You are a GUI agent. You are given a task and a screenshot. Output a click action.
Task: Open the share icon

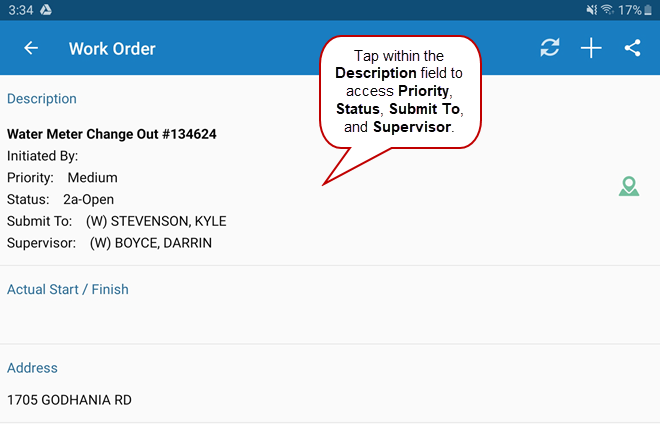(632, 48)
